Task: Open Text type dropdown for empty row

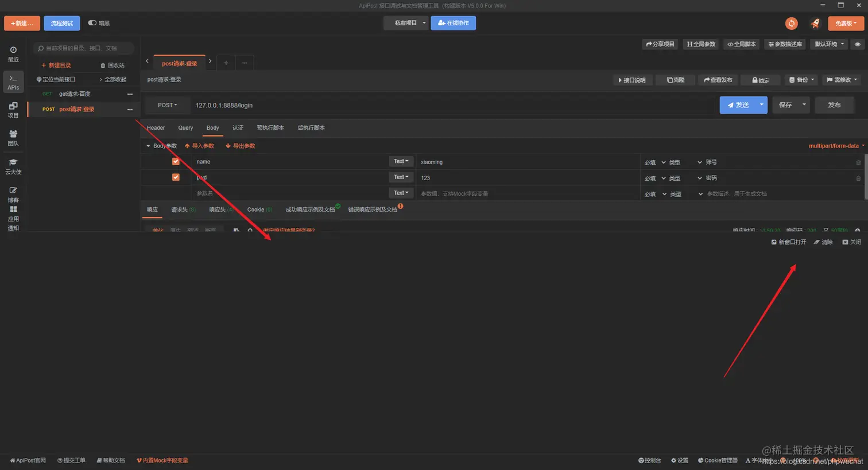Action: pos(401,193)
